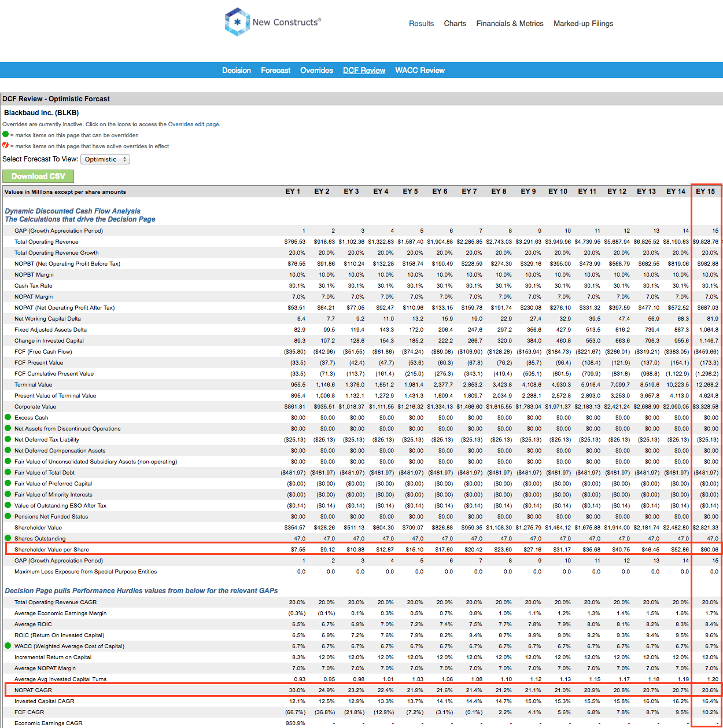Open override icon for Unconsolidated Subsidiary Assets row
Image resolution: width=723 pixels, height=728 pixels.
[x=8, y=461]
